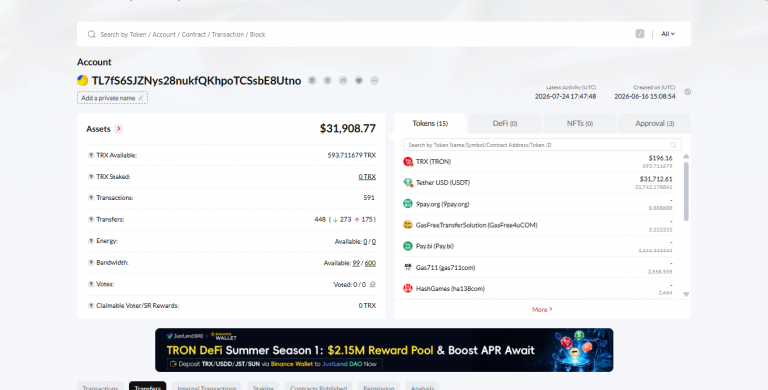Screen dimensions: 768x390
Task: Open the 0 TRX staked link
Action: [x=367, y=177]
